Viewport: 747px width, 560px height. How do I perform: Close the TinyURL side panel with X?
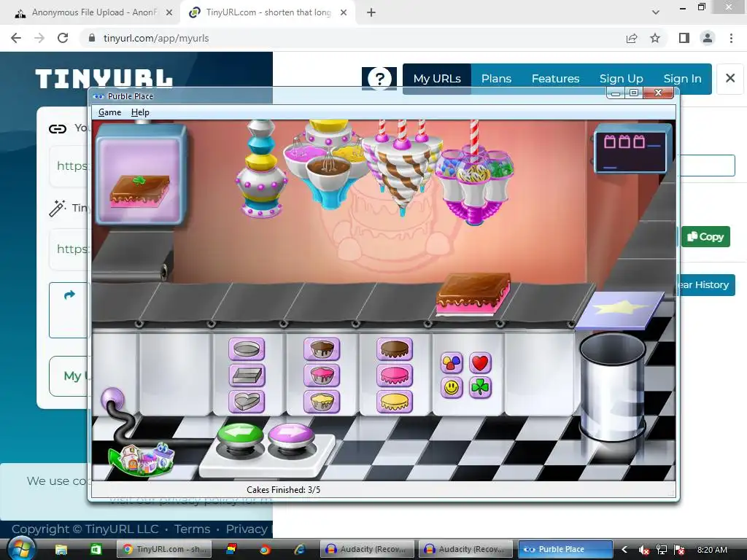click(x=730, y=78)
